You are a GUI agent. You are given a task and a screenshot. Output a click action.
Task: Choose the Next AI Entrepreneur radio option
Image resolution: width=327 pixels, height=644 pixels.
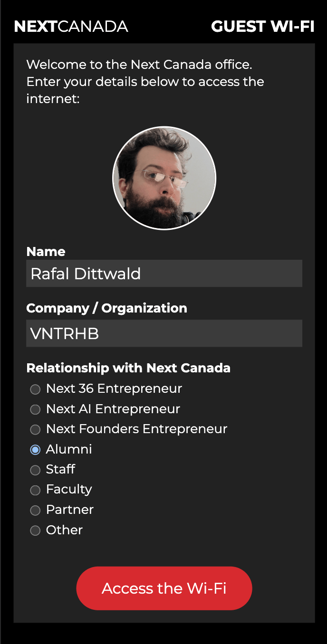click(35, 409)
